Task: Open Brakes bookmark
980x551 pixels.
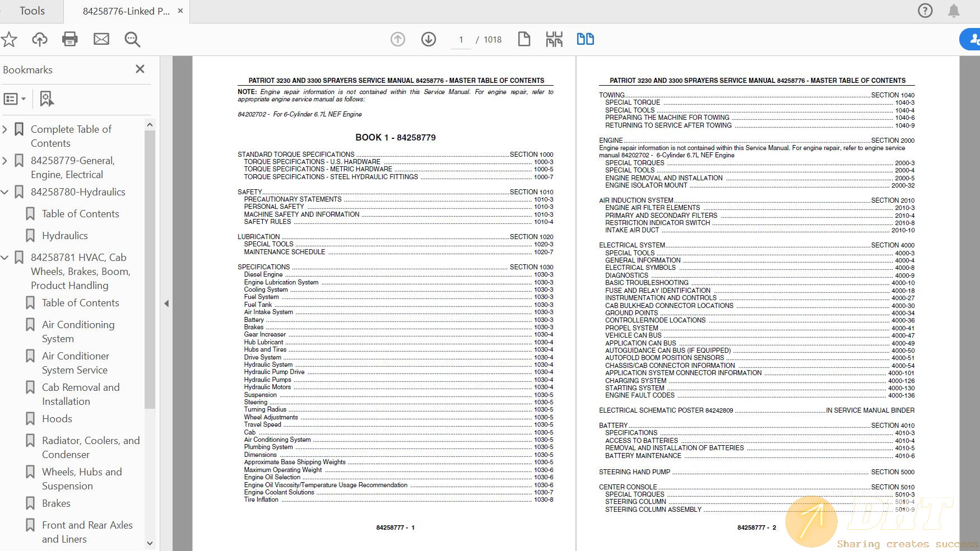Action: 56,503
